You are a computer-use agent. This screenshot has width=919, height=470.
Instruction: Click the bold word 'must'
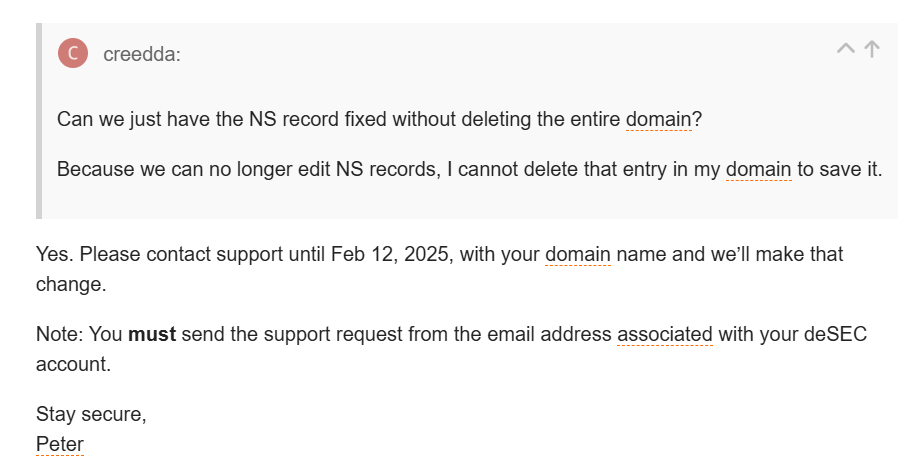(x=152, y=334)
